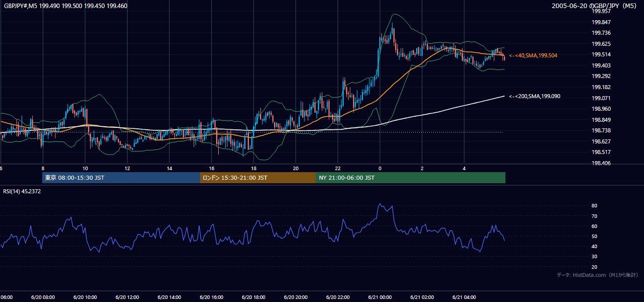644x302 pixels.
Task: Click price axis value 198.738
Action: point(601,130)
